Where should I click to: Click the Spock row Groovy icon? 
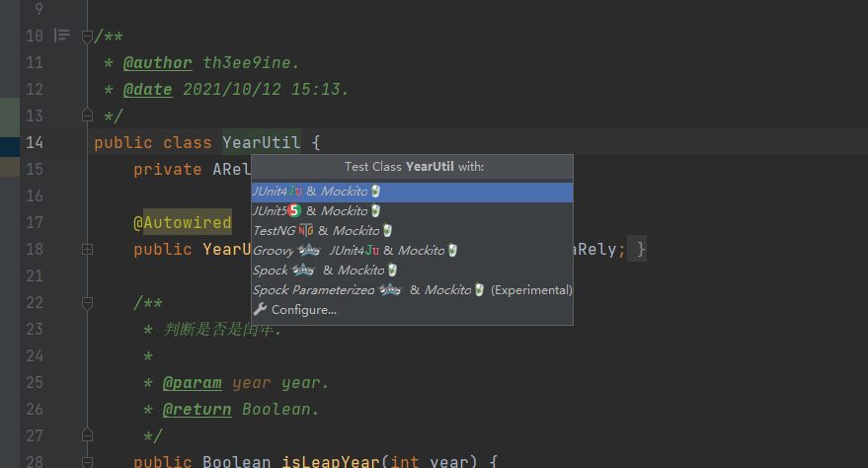(x=303, y=271)
